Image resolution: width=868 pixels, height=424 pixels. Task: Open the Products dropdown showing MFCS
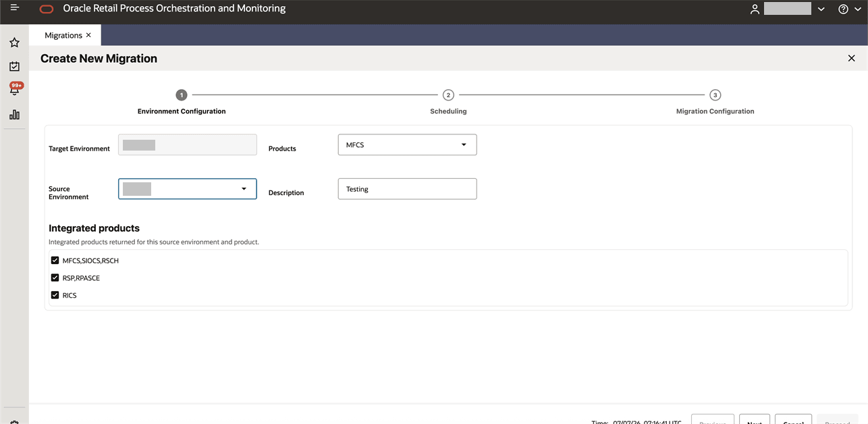[x=407, y=144]
